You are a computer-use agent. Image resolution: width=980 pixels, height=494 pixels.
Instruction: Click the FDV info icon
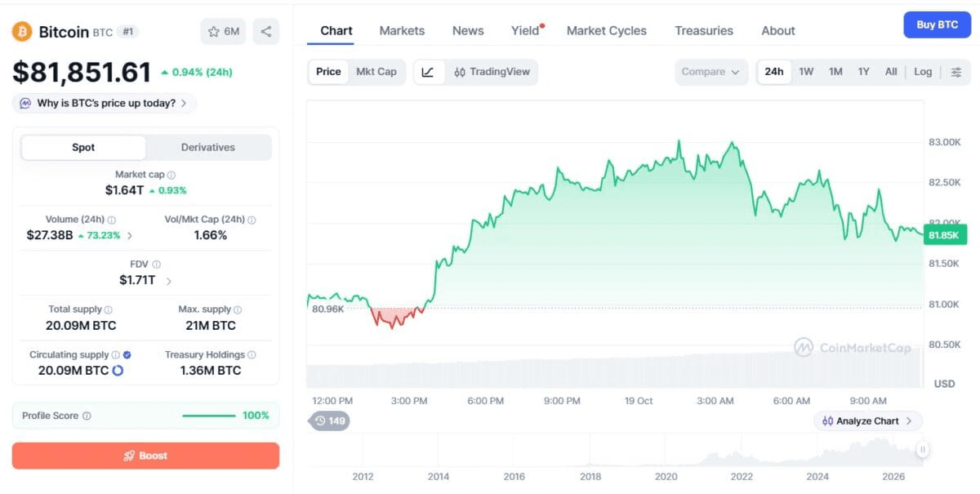point(156,265)
